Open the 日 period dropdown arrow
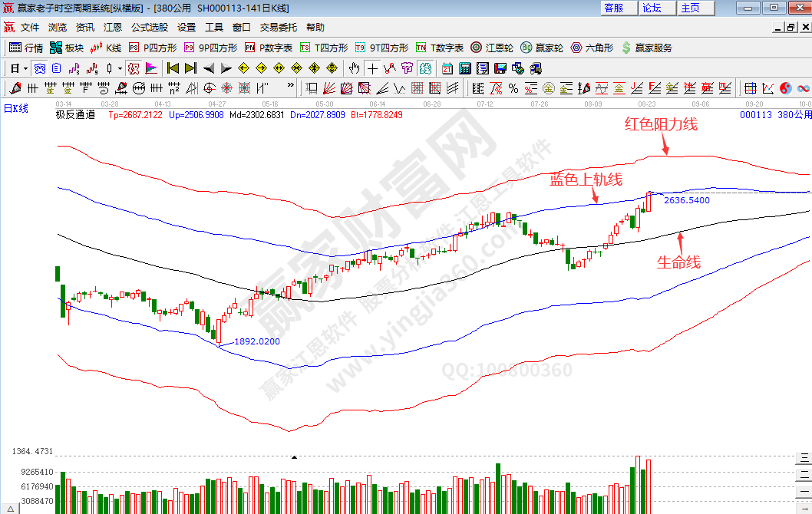This screenshot has height=514, width=812. (x=25, y=68)
